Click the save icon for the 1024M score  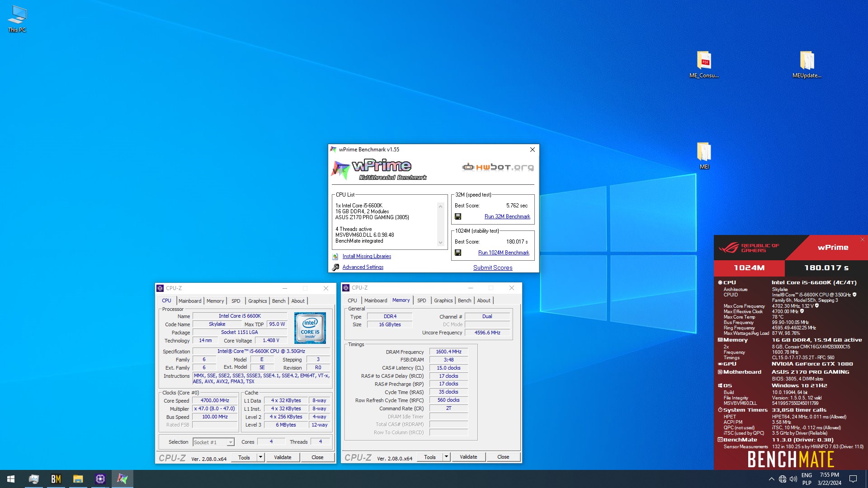point(458,253)
